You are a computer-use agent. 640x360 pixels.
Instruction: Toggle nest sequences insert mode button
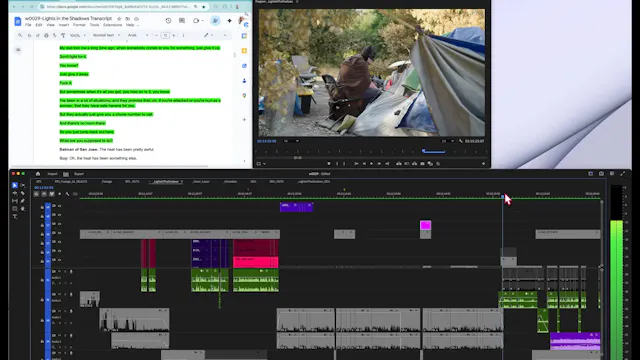(x=36, y=194)
